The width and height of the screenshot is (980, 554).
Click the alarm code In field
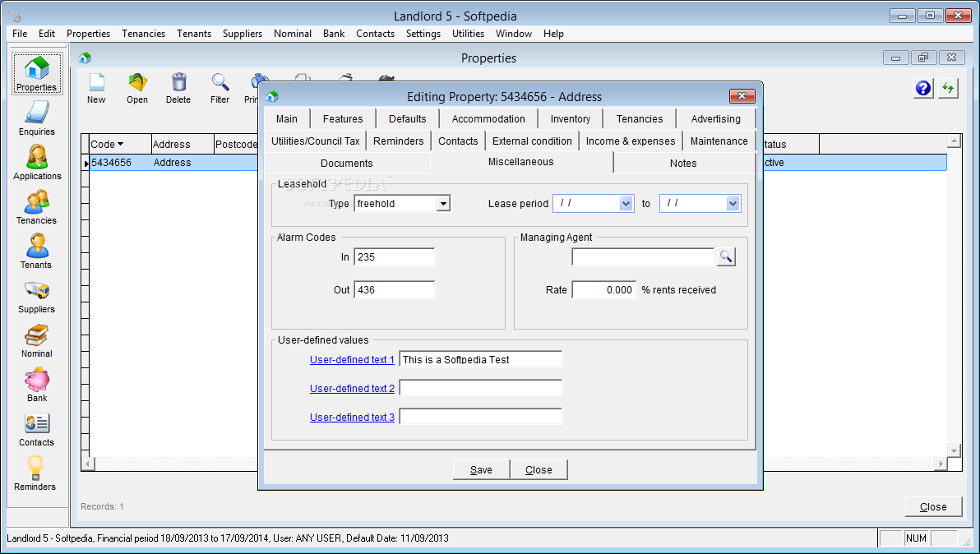coord(395,257)
